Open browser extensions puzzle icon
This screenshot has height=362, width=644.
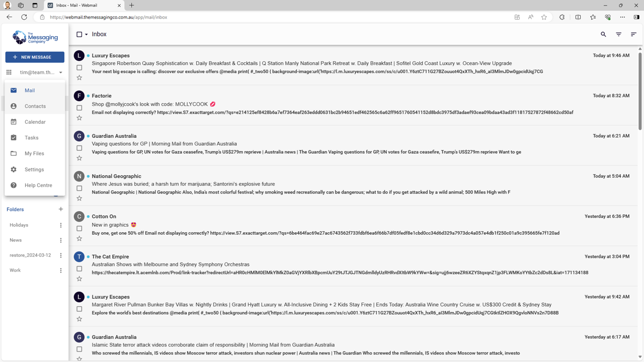coord(562,17)
